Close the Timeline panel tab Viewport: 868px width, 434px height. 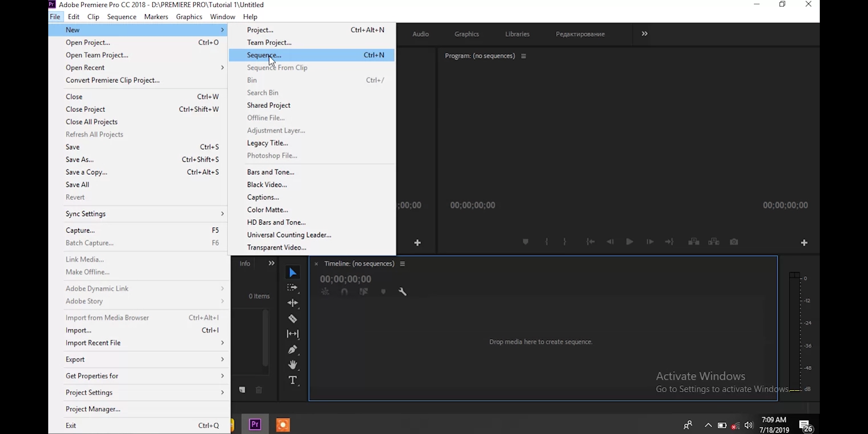click(316, 264)
